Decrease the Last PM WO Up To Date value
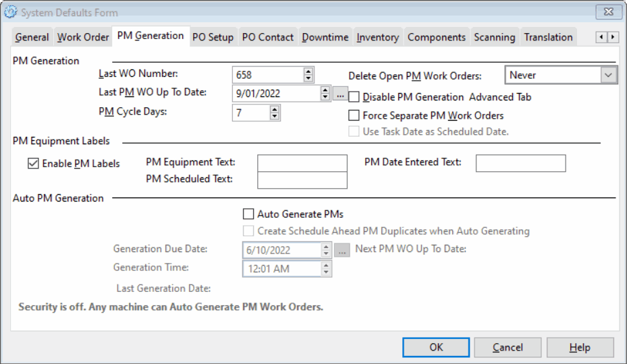This screenshot has height=364, width=627. [x=325, y=97]
